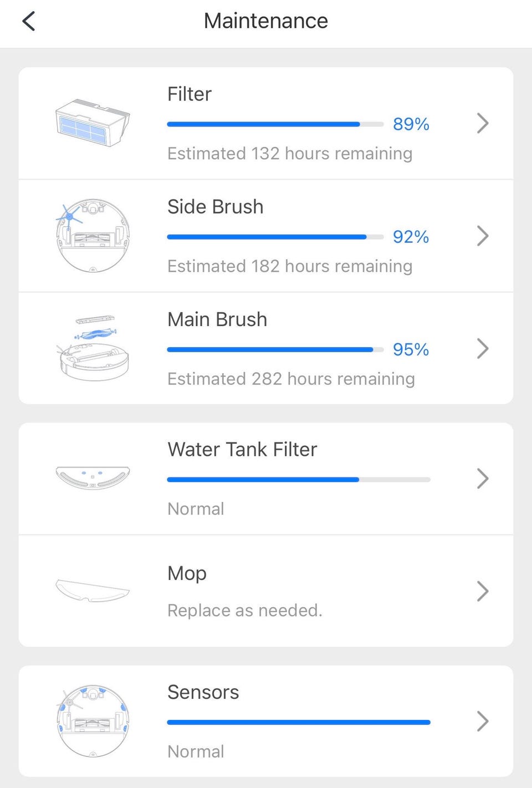This screenshot has height=788, width=532.
Task: Open the Filter maintenance item
Action: [x=190, y=94]
